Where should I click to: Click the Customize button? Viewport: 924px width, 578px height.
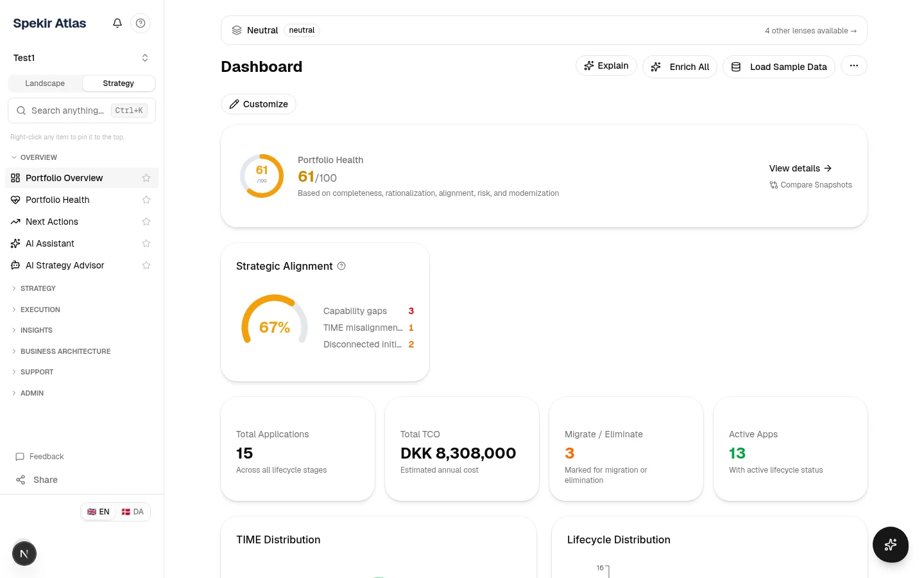pyautogui.click(x=259, y=104)
